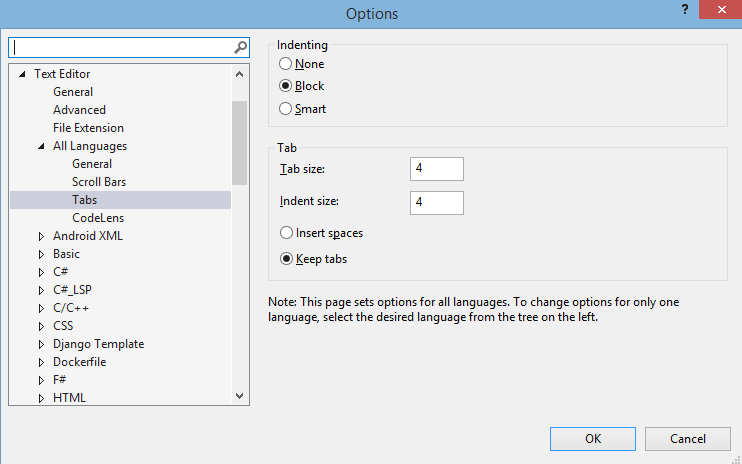Expand the C/C++ language node
The height and width of the screenshot is (464, 742).
[x=41, y=308]
